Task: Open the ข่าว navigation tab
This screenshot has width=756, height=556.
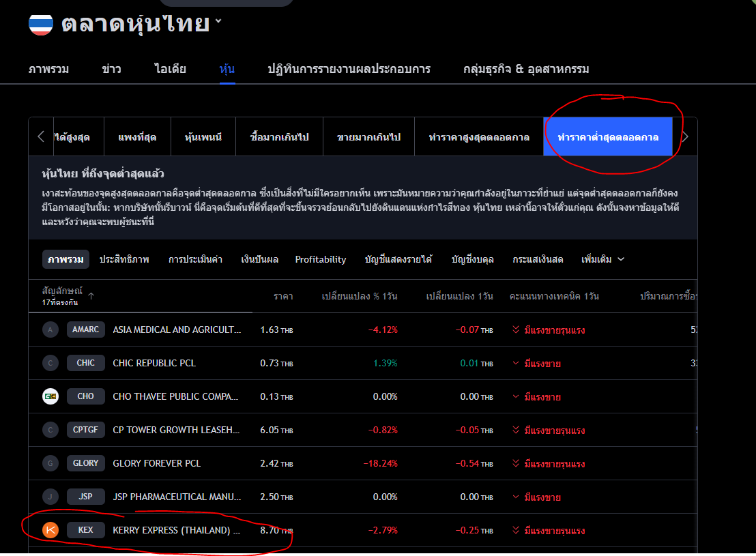Action: pos(111,69)
